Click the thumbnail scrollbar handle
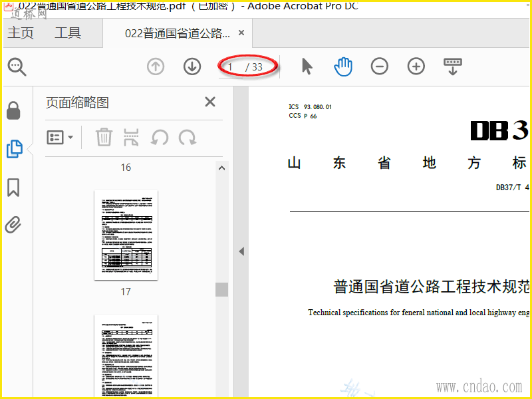Viewport: 532px width, 399px height. click(221, 289)
